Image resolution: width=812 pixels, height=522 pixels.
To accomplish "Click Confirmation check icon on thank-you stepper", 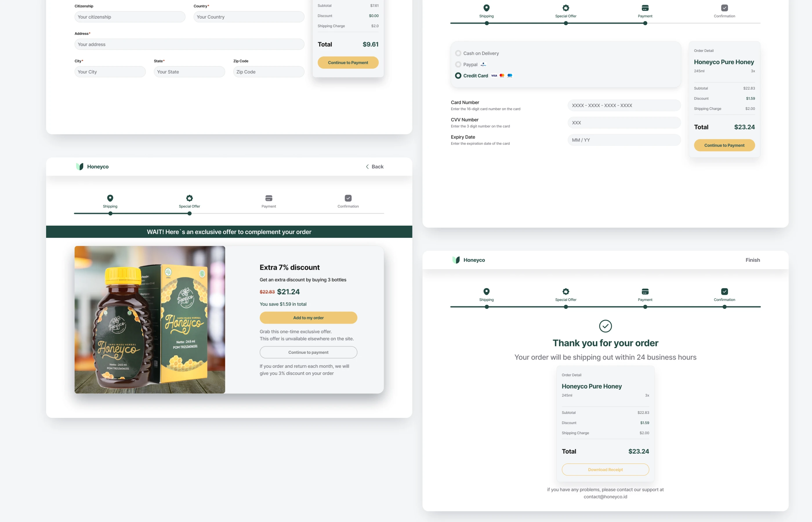I will coord(724,291).
